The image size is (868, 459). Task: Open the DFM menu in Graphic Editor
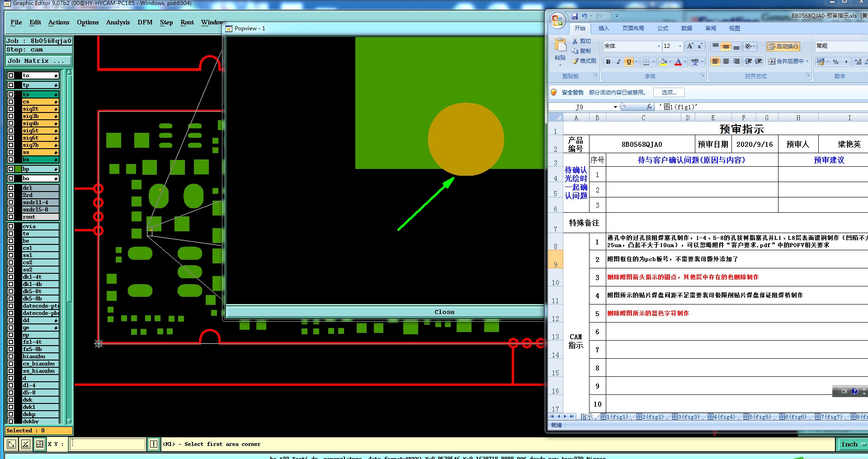tap(145, 22)
